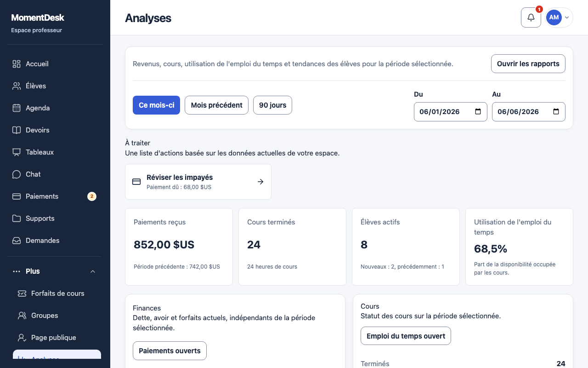Image resolution: width=588 pixels, height=368 pixels.
Task: Collapse the Plus section chevron
Action: pos(93,271)
